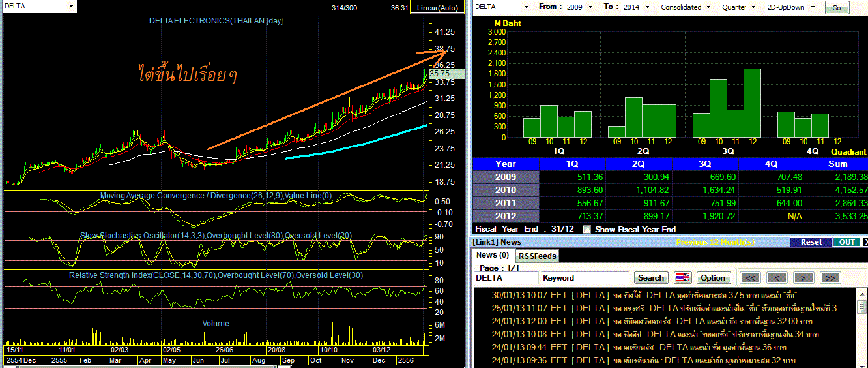868x368 pixels.
Task: Click the 1,634.24 cell for 3Q 2010
Action: click(705, 190)
